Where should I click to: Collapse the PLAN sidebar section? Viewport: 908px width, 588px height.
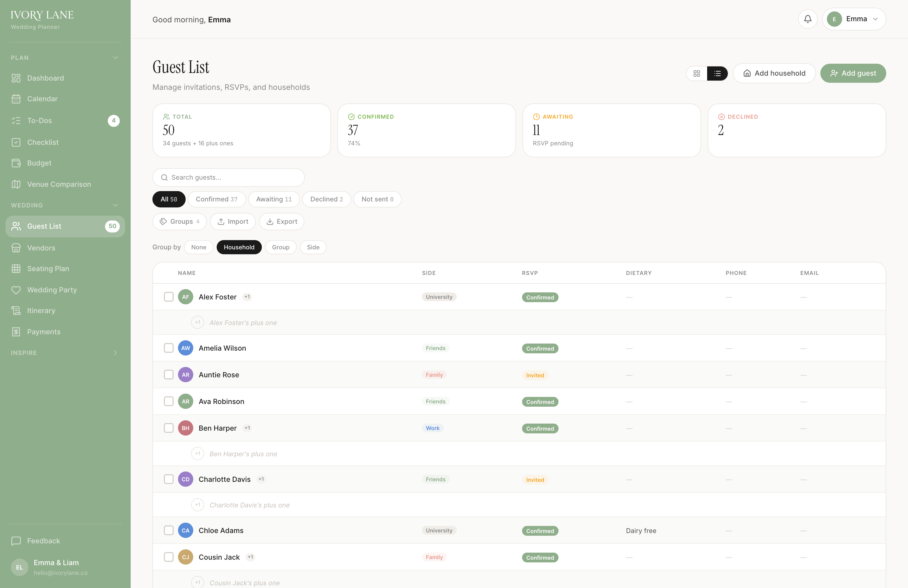click(115, 58)
